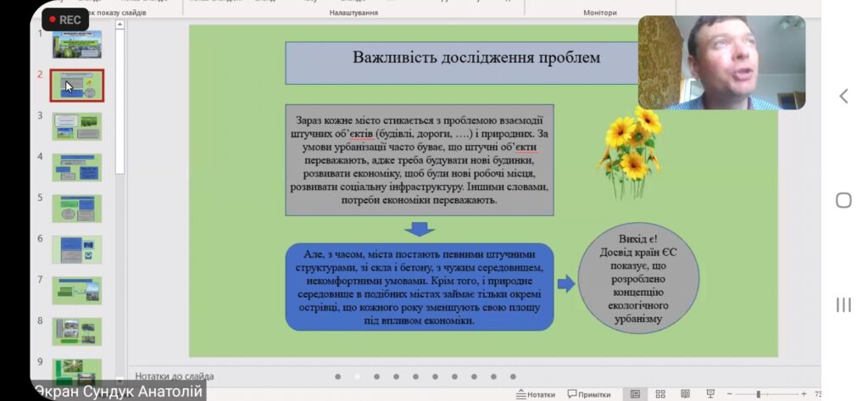Open the Примітки comments pane

tap(589, 394)
